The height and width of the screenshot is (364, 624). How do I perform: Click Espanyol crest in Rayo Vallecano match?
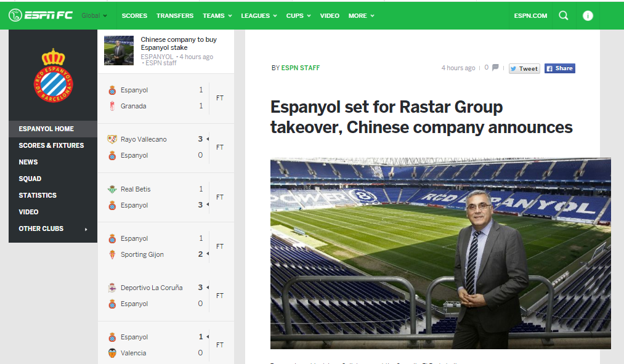pos(112,156)
